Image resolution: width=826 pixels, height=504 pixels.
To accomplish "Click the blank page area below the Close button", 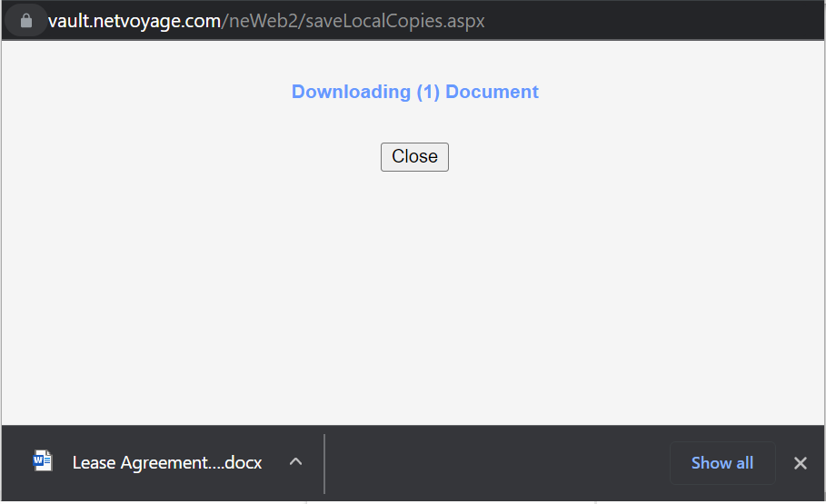I will click(414, 295).
